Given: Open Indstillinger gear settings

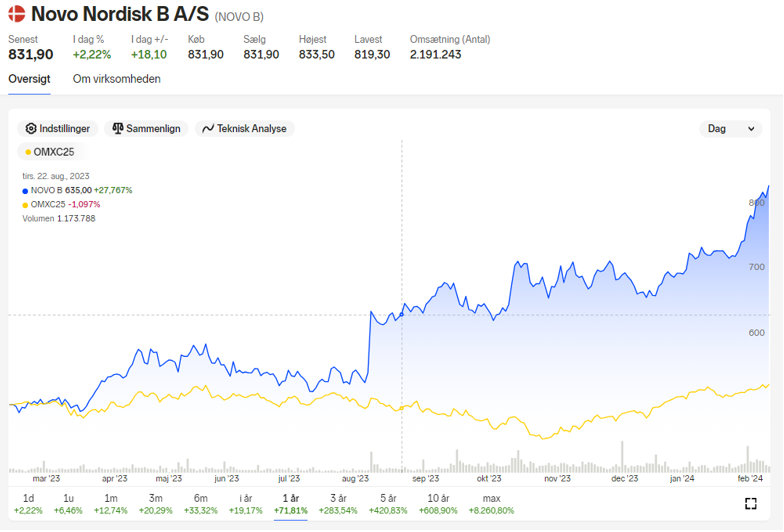Looking at the screenshot, I should click(x=58, y=128).
